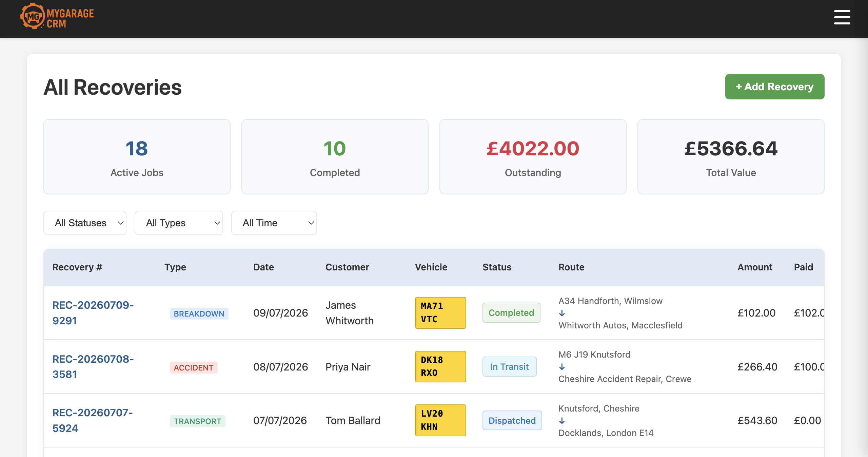This screenshot has height=457, width=868.
Task: Click the amount £543.60
Action: [x=757, y=420]
